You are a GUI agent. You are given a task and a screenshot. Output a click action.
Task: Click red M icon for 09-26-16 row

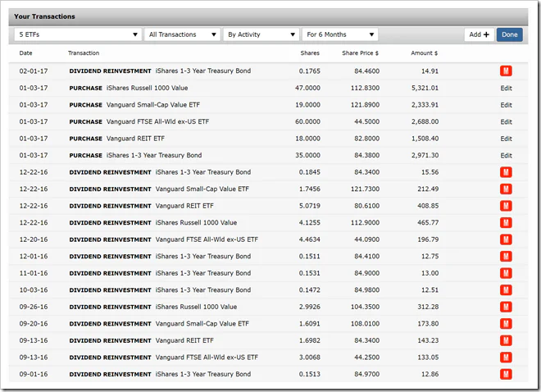click(506, 307)
